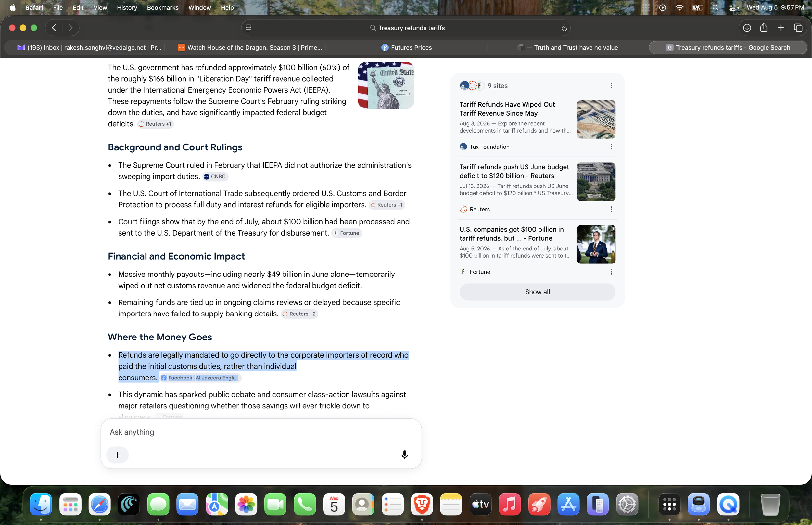Open the Help menu
The image size is (812, 525).
(227, 7)
